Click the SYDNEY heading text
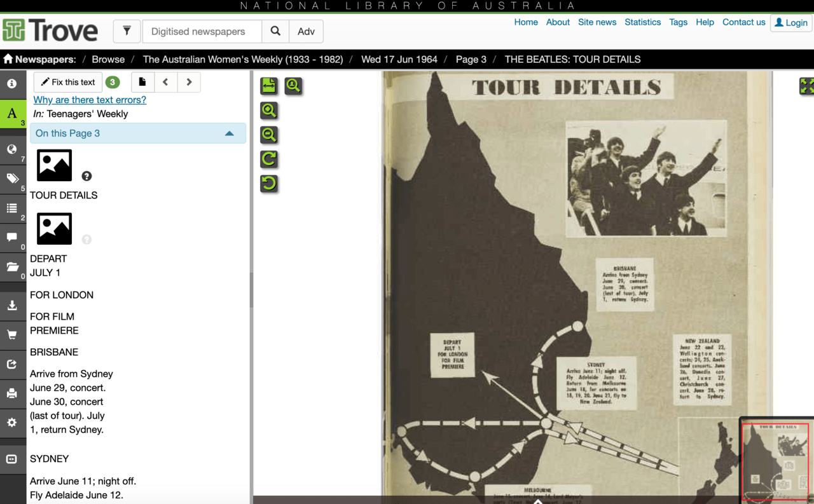Viewport: 814px width, 504px height. (x=49, y=459)
